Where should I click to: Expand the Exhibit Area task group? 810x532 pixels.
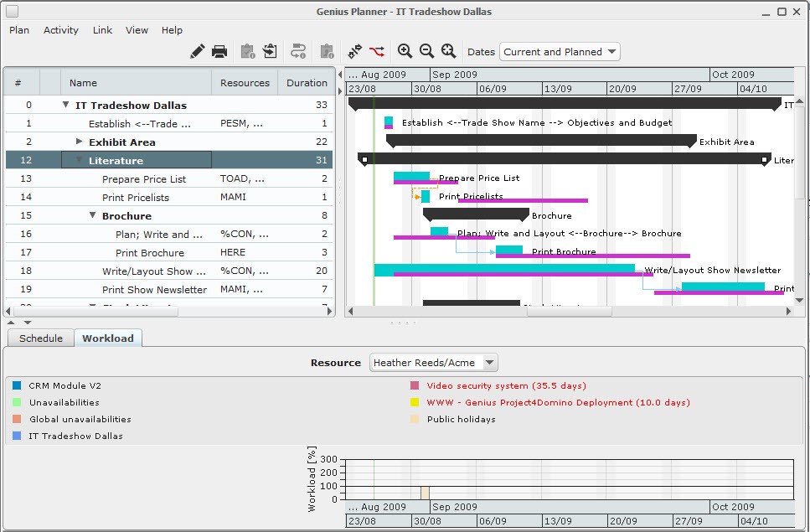80,142
